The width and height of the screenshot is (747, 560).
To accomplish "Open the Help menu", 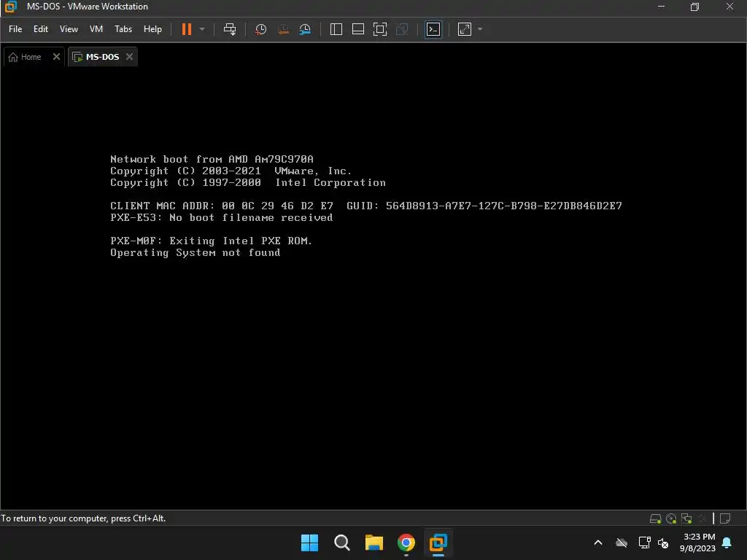I will coord(152,29).
